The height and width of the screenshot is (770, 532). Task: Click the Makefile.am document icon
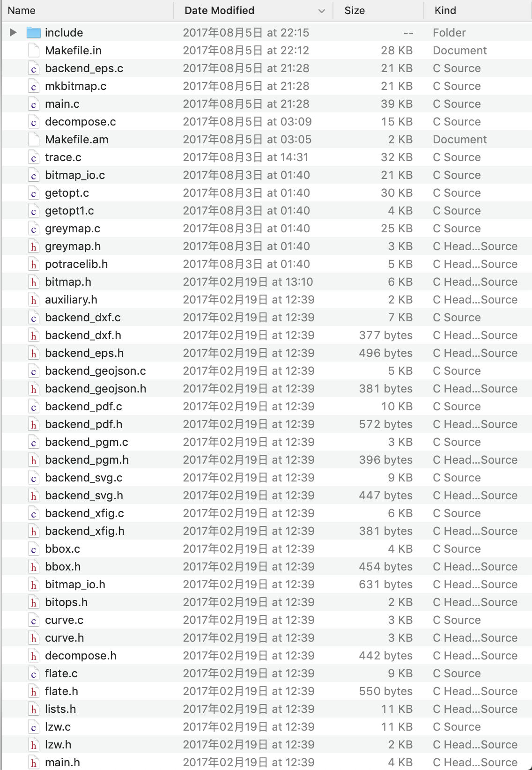coord(34,139)
